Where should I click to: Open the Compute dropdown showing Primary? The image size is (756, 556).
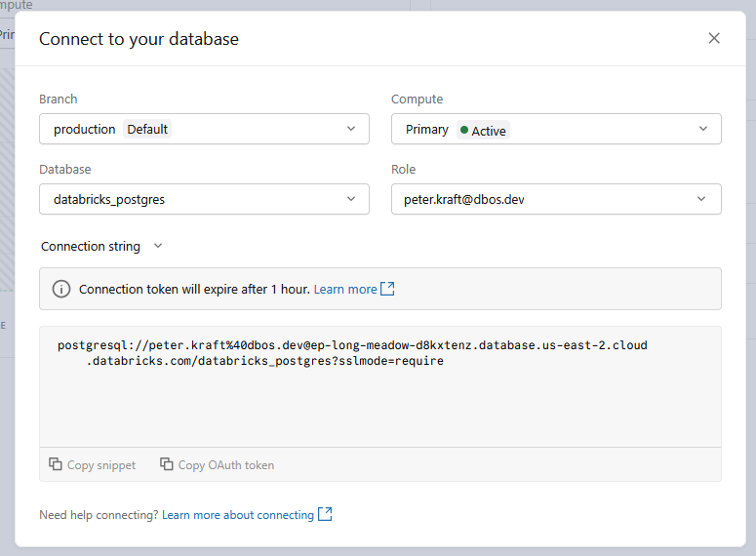[x=556, y=129]
